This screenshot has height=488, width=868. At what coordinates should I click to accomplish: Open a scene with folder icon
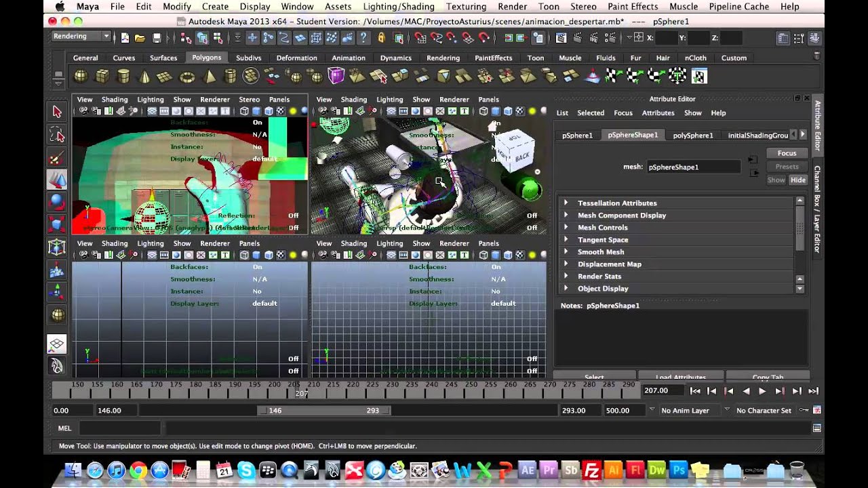140,38
